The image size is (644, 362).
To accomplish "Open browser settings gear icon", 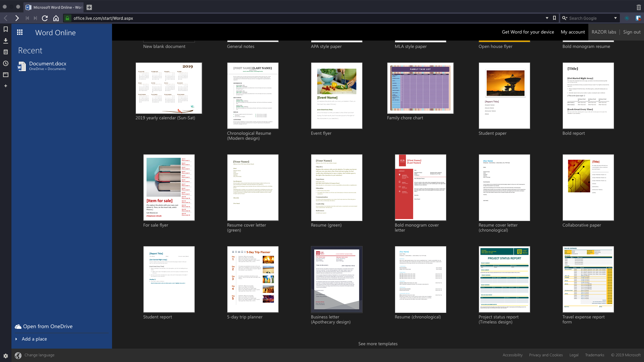I will (x=6, y=356).
